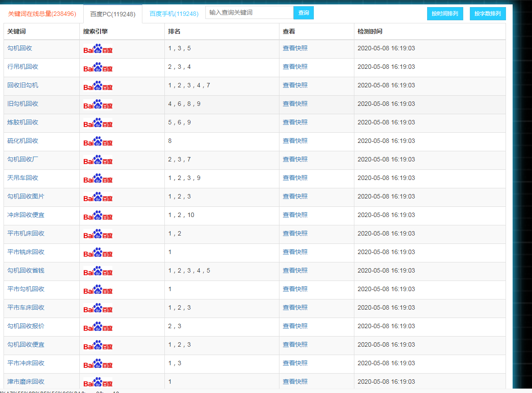
Task: Click the Baidu logo in the 勾机回收报价 row
Action: point(98,327)
